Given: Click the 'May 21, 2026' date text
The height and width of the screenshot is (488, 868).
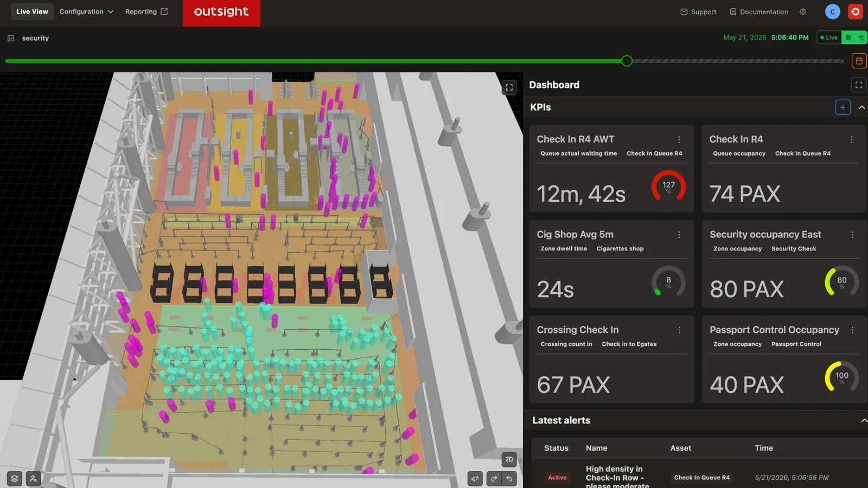Looking at the screenshot, I should pyautogui.click(x=745, y=37).
